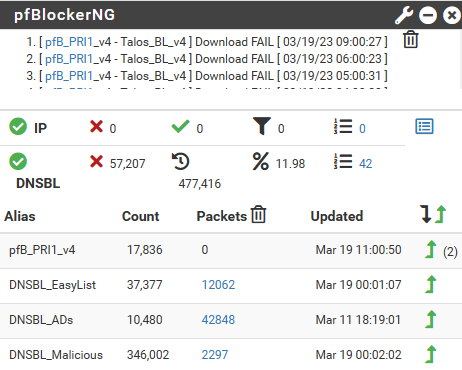
Task: Click green checkmark permit icon in IP row
Action: pyautogui.click(x=180, y=126)
